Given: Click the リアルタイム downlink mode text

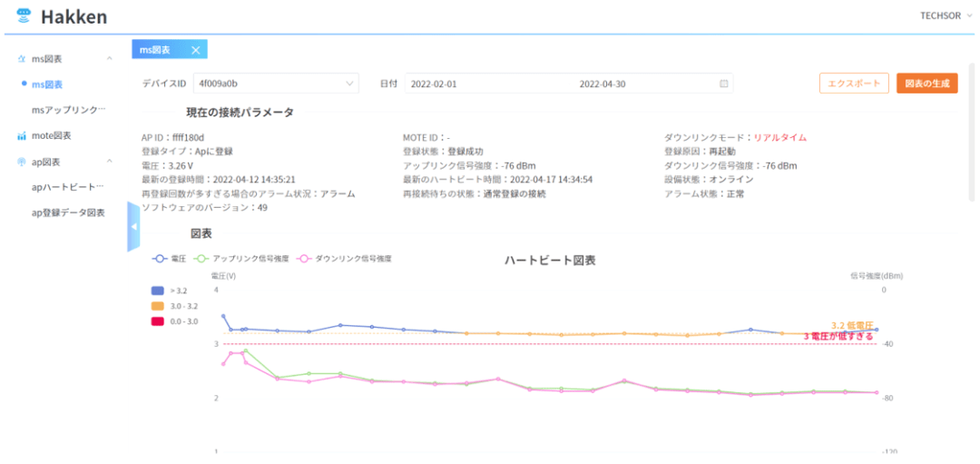Looking at the screenshot, I should point(780,138).
